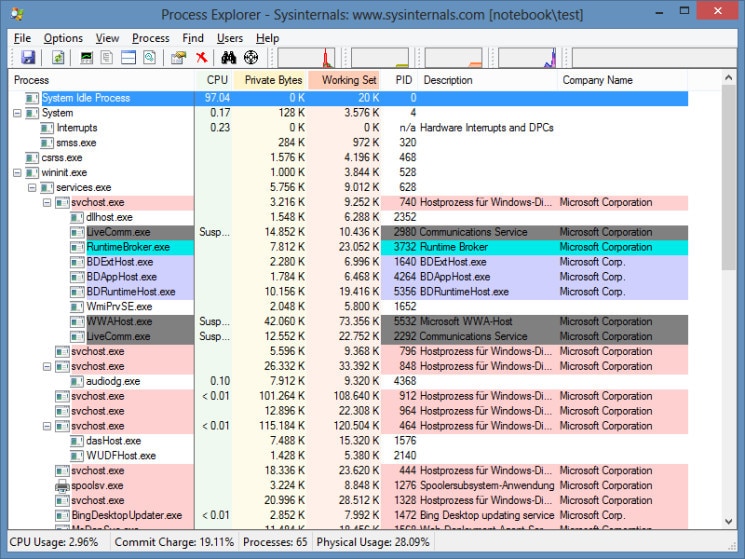Click the I/O activity mini graph
The width and height of the screenshot is (745, 559).
527,57
